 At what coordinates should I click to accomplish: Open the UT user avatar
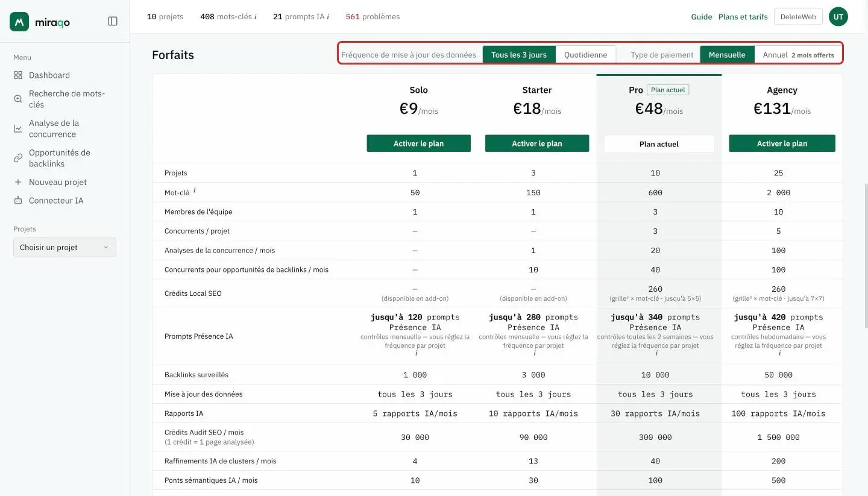point(838,17)
